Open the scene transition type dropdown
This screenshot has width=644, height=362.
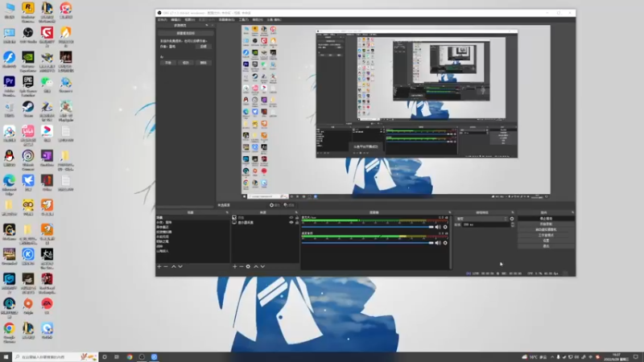(x=481, y=219)
